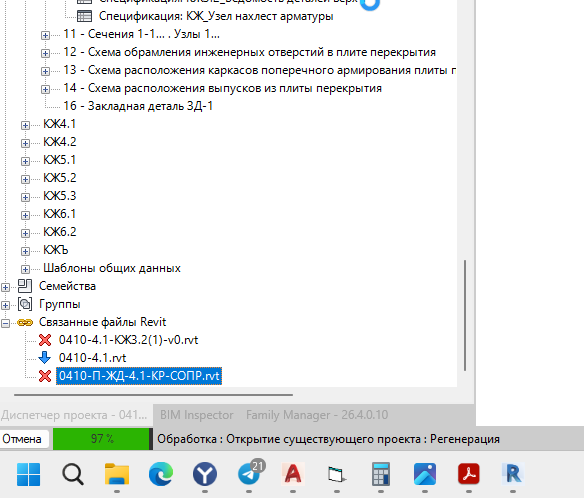Click the horizontal scrollbar of project browser

coord(153,394)
